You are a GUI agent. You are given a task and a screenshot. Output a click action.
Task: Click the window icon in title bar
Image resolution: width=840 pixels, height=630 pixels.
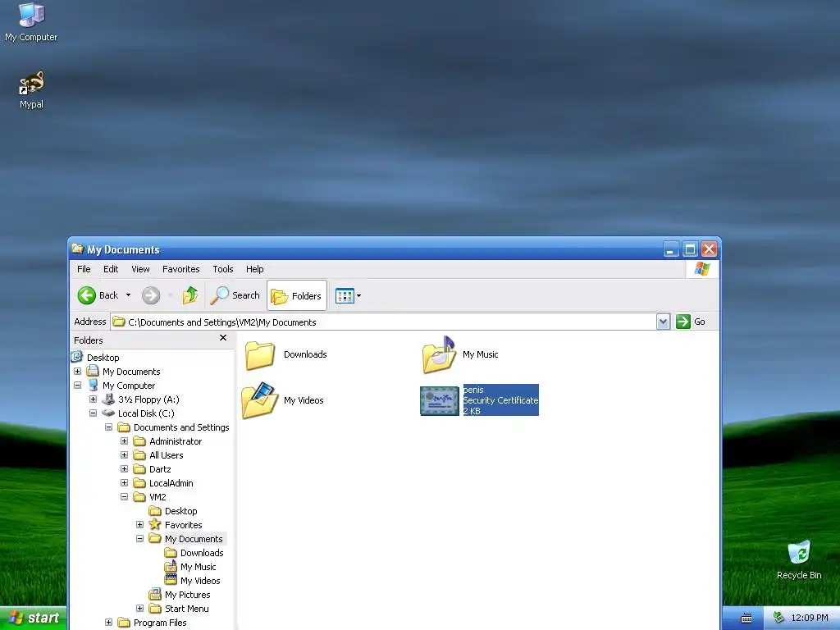[78, 249]
